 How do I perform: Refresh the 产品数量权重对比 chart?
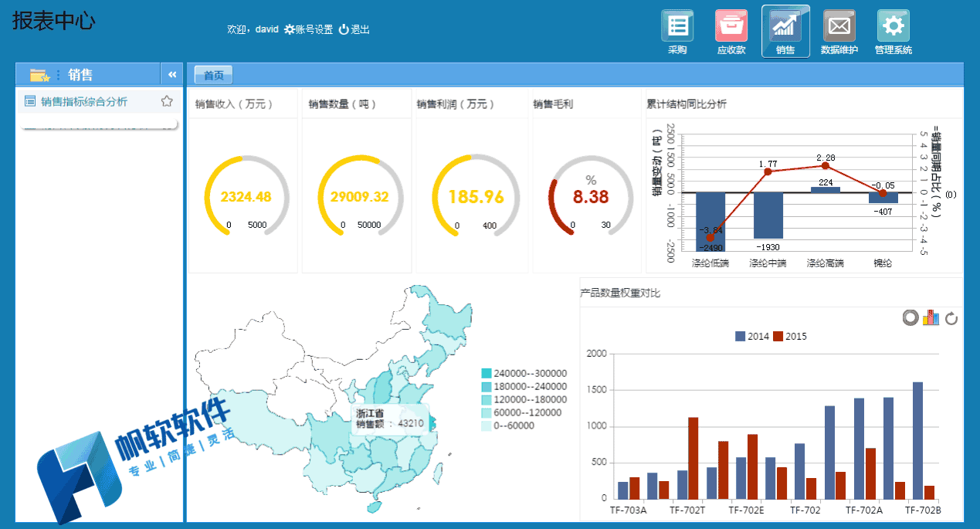pyautogui.click(x=951, y=318)
